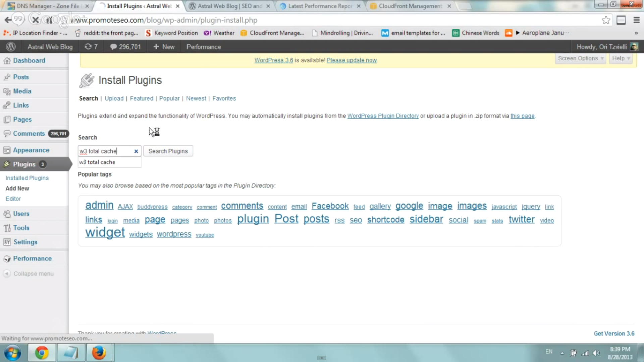Browse the Facebook tag
Screen dimensions: 644x362
(x=330, y=206)
